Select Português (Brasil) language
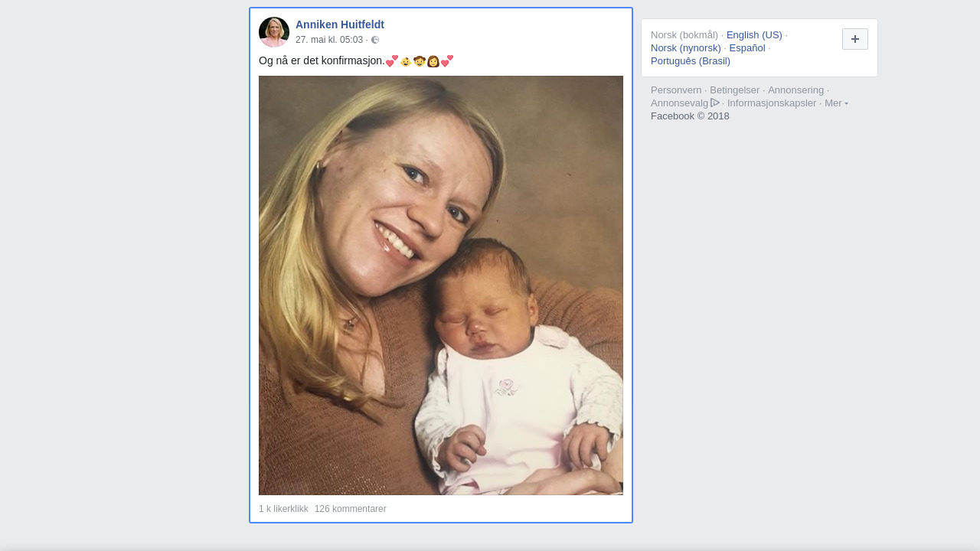The image size is (980, 551). click(691, 61)
